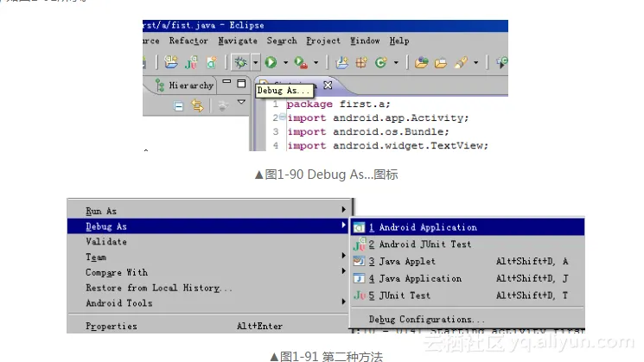
Task: Click the Open Type folder icon
Action: [421, 62]
